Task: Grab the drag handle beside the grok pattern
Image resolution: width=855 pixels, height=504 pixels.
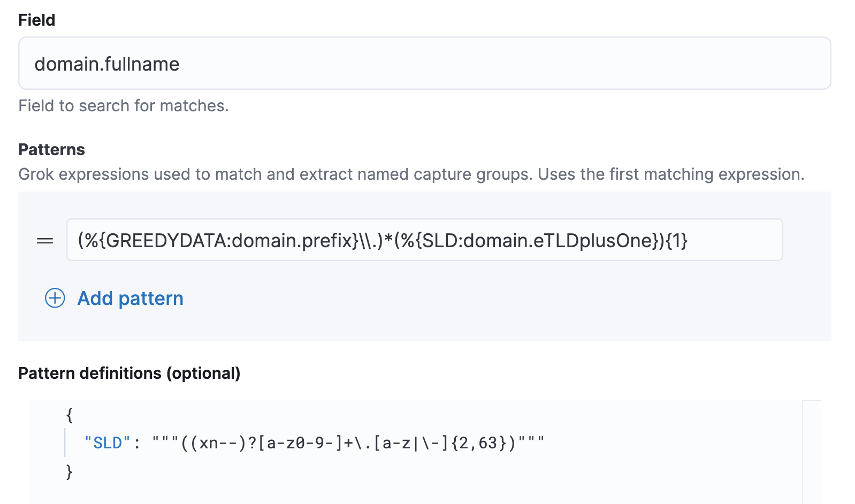Action: (x=45, y=241)
